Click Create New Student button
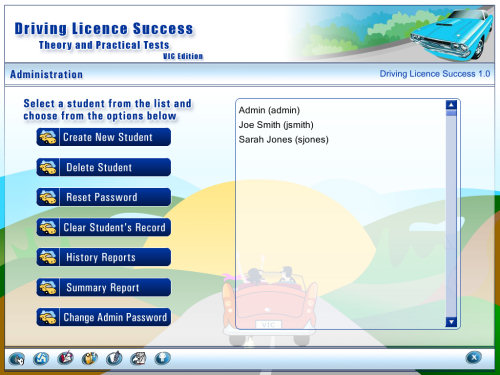This screenshot has height=375, width=500. pos(104,137)
